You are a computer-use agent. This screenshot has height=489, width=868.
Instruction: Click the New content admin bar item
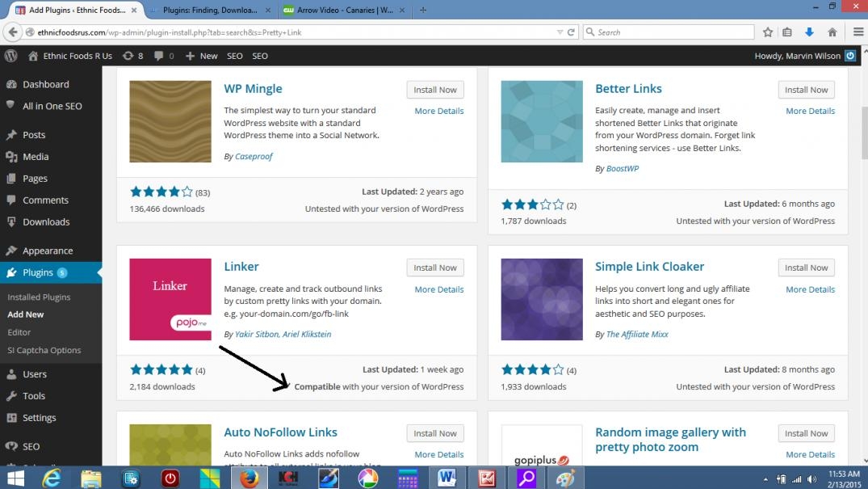pyautogui.click(x=202, y=56)
